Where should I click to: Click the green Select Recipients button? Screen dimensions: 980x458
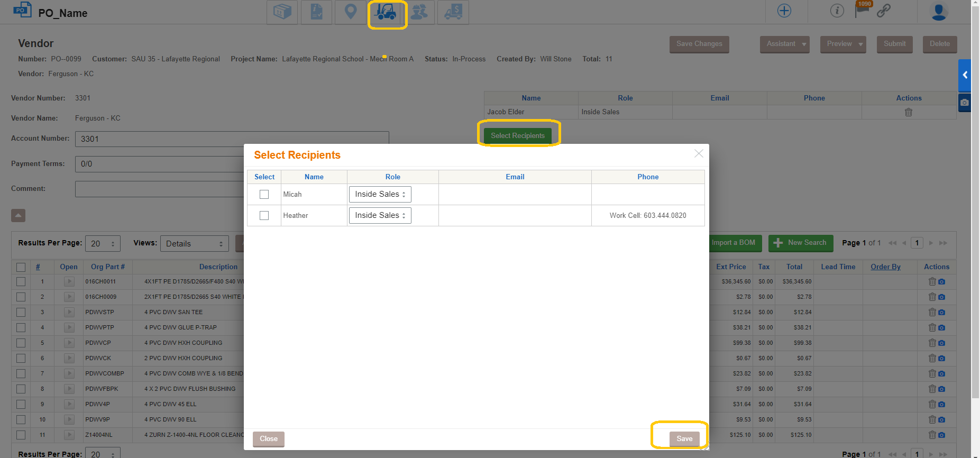(518, 136)
